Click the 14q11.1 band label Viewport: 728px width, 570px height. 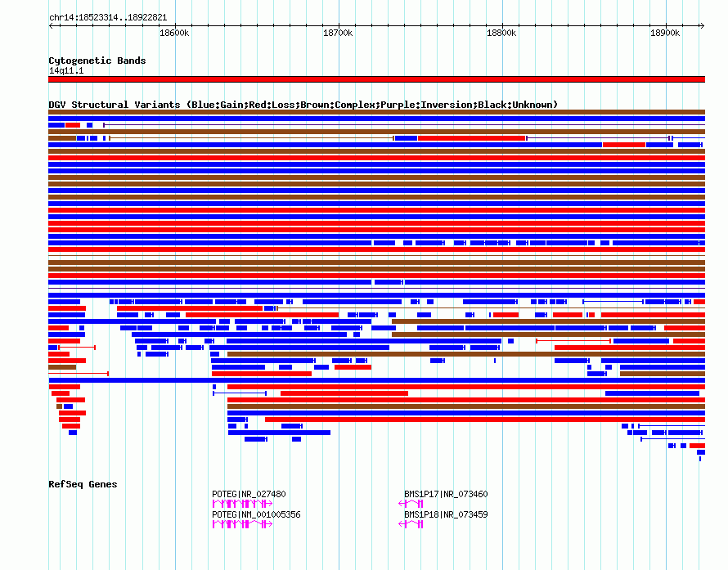point(66,70)
